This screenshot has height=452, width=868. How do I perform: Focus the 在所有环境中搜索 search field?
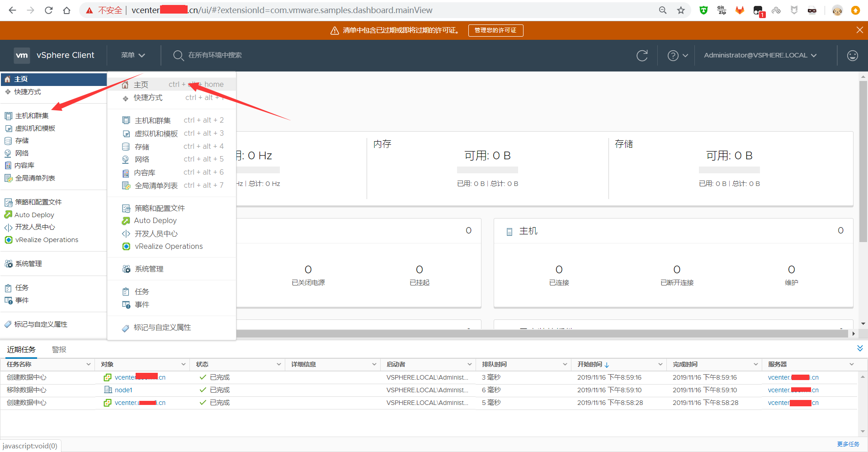click(215, 55)
